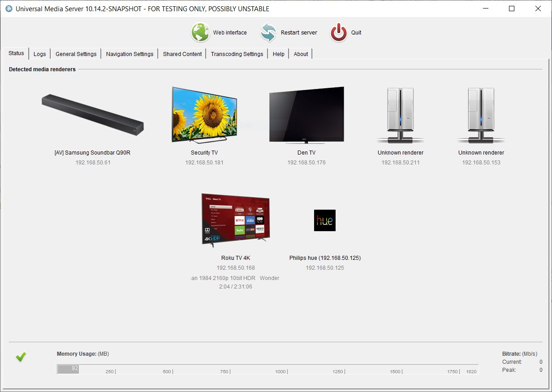Viewport: 552px width, 392px height.
Task: Click IP address 192.168.50.153
Action: tap(481, 163)
